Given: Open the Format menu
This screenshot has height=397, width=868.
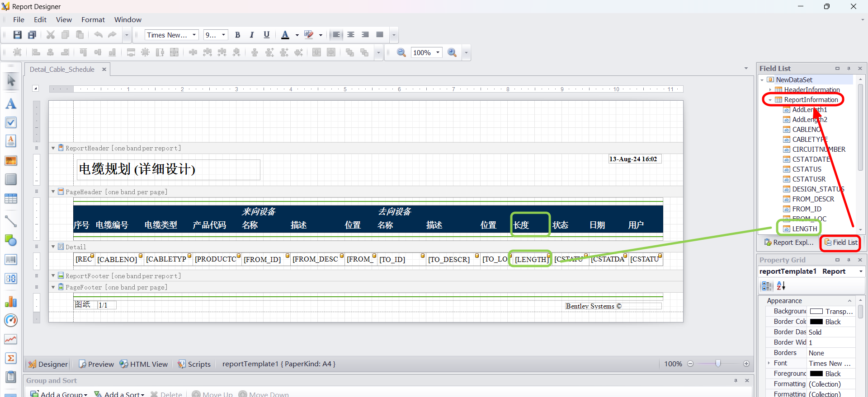Looking at the screenshot, I should (x=93, y=20).
